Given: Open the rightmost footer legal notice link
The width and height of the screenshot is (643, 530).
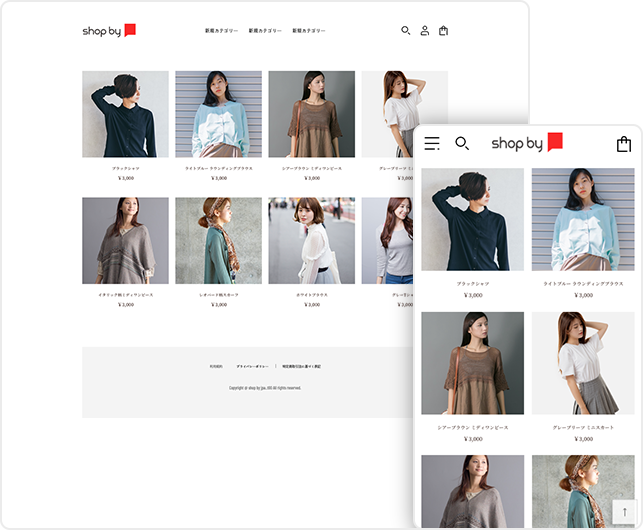Looking at the screenshot, I should [x=301, y=366].
